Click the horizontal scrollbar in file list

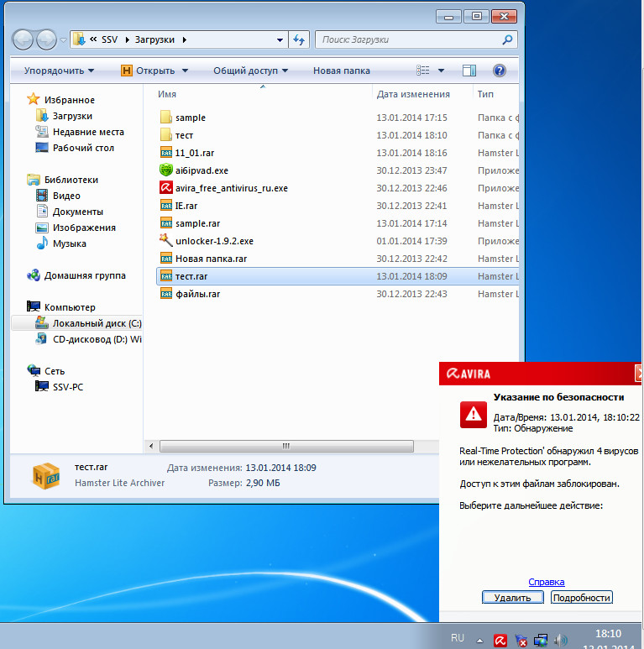285,445
